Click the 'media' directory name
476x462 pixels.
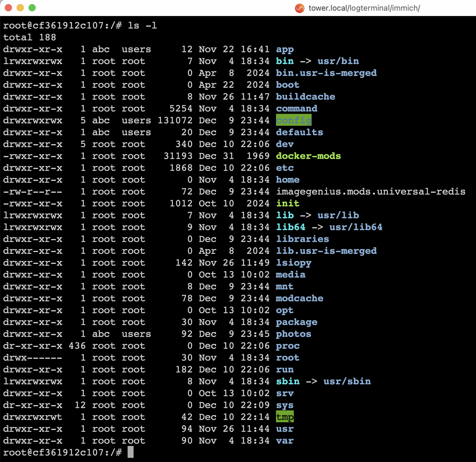tap(291, 275)
